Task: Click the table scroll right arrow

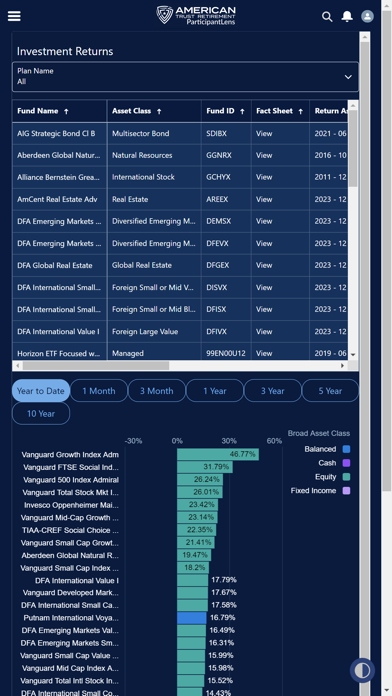Action: (x=342, y=366)
